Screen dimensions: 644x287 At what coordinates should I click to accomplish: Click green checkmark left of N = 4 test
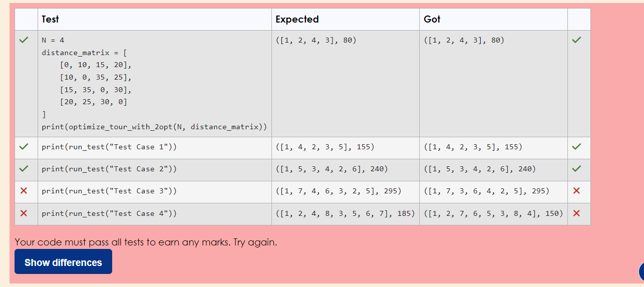pyautogui.click(x=24, y=40)
